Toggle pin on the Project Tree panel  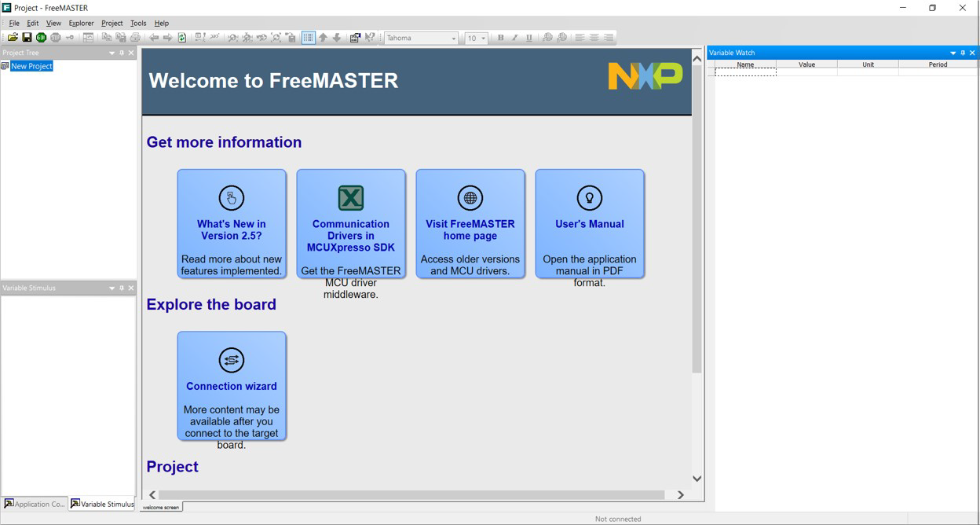[x=122, y=53]
